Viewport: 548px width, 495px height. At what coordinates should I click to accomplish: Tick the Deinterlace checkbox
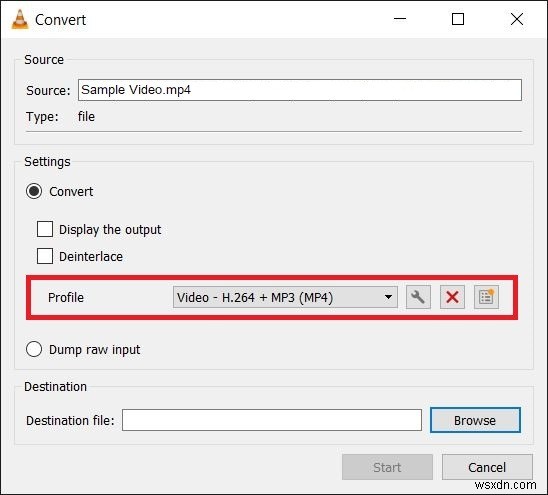(45, 256)
